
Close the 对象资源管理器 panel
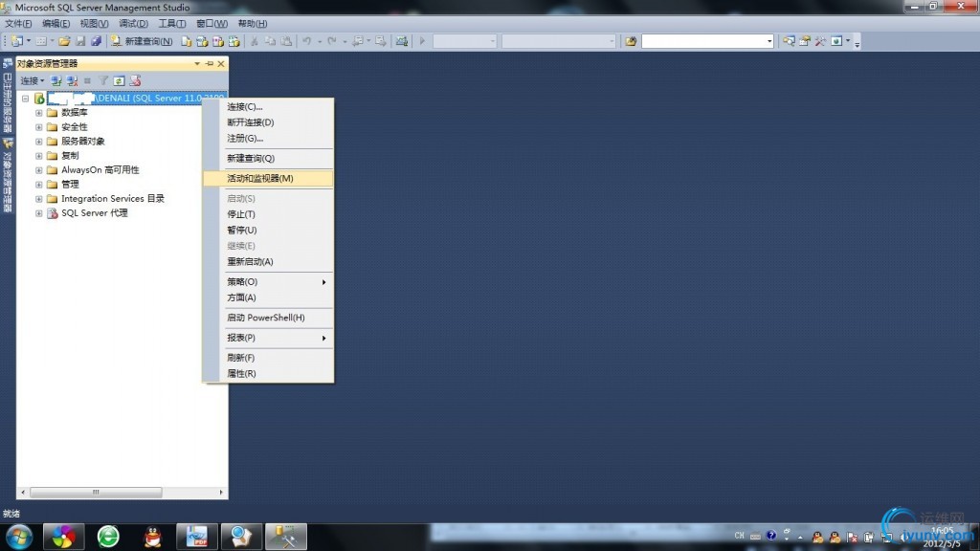coord(221,64)
